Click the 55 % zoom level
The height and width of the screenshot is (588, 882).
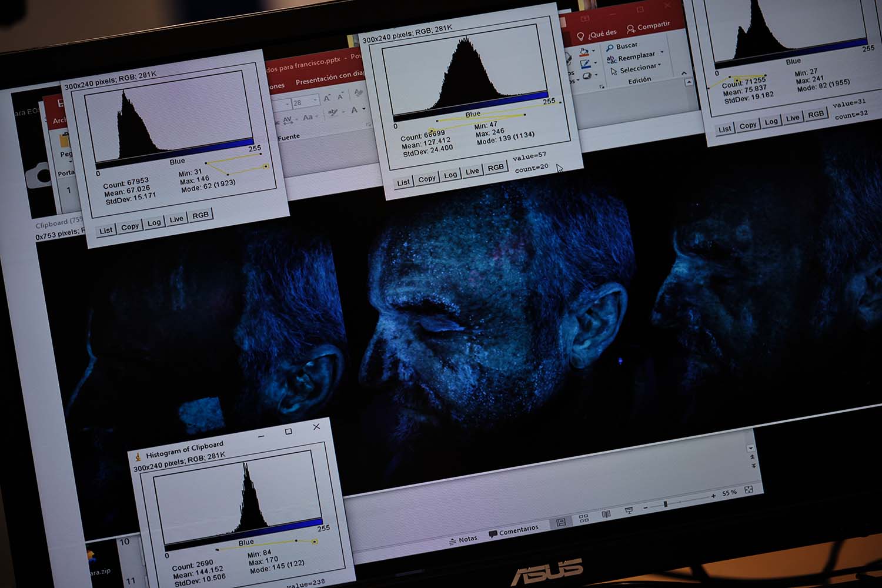point(729,493)
